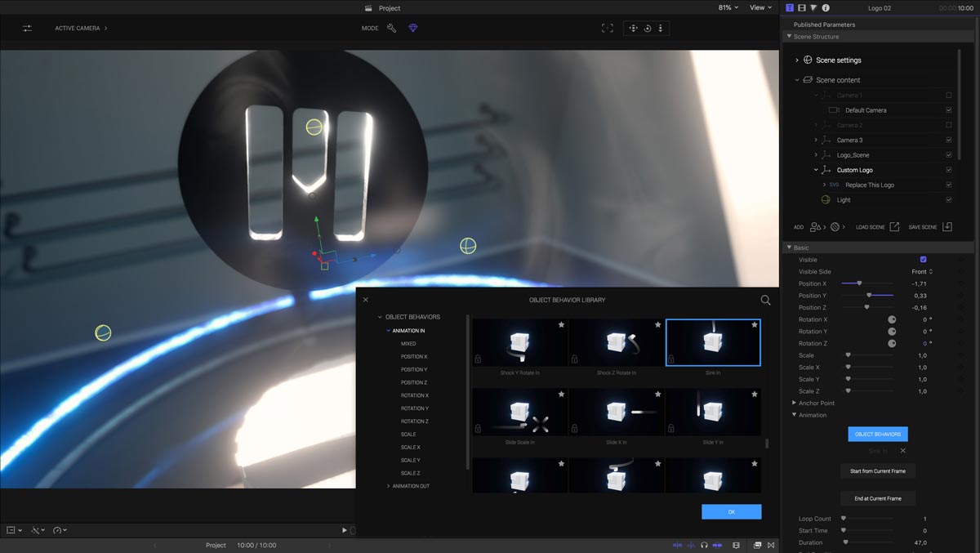This screenshot has height=553, width=980.
Task: Click the OBJECT BEHAVIORS button
Action: [x=878, y=435]
